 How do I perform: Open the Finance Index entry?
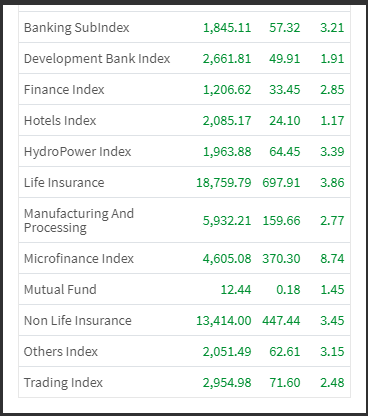click(64, 90)
